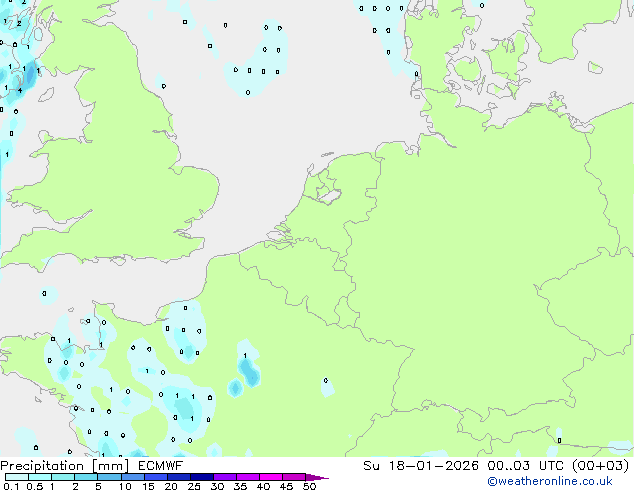Click the '0.5' legend scale number
This screenshot has height=490, width=634.
[34, 486]
